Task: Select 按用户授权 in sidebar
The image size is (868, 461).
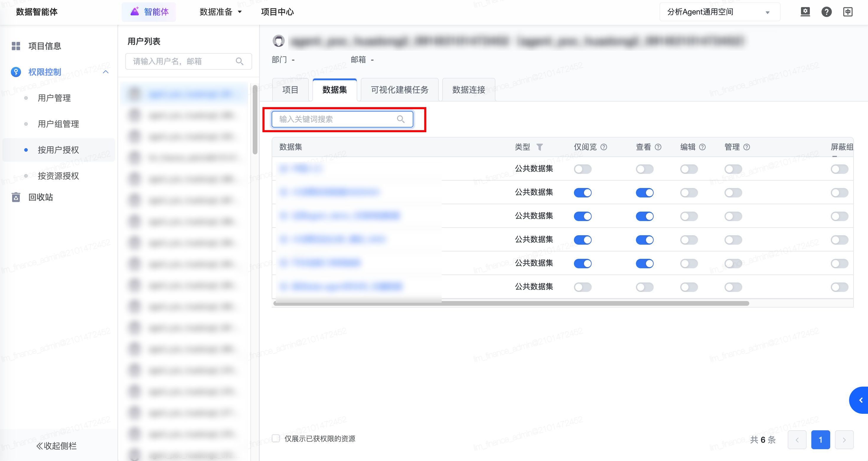Action: pyautogui.click(x=58, y=150)
